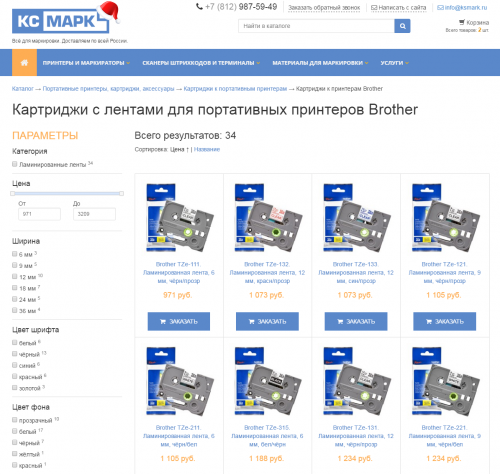500x474 pixels.
Task: Filter by 6 мм width
Action: point(15,254)
